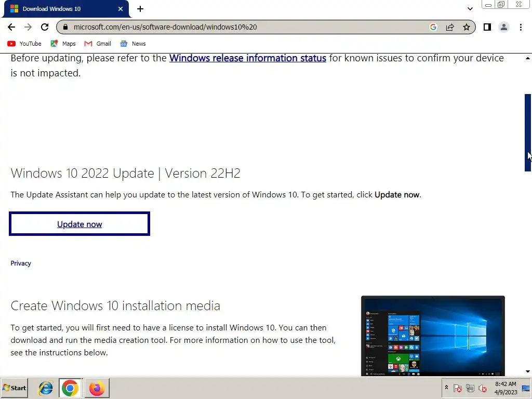Viewport: 532px width, 399px height.
Task: Open the YouTube bookmark
Action: pyautogui.click(x=24, y=44)
